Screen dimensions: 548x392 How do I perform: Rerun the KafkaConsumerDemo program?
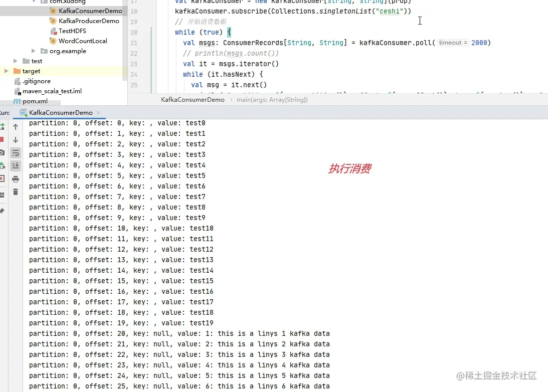click(2, 126)
